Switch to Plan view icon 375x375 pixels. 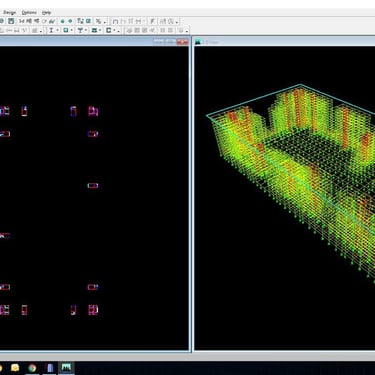pyautogui.click(x=29, y=21)
